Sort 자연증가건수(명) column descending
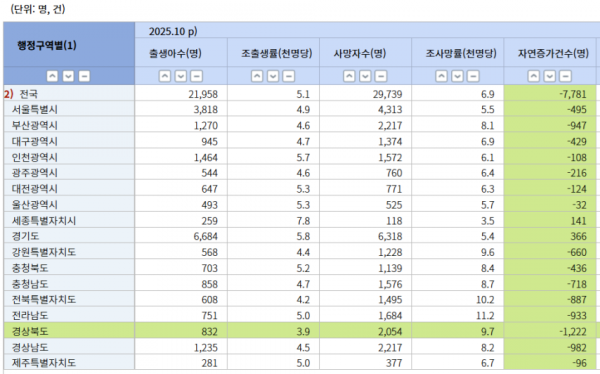The width and height of the screenshot is (600, 374). [549, 76]
